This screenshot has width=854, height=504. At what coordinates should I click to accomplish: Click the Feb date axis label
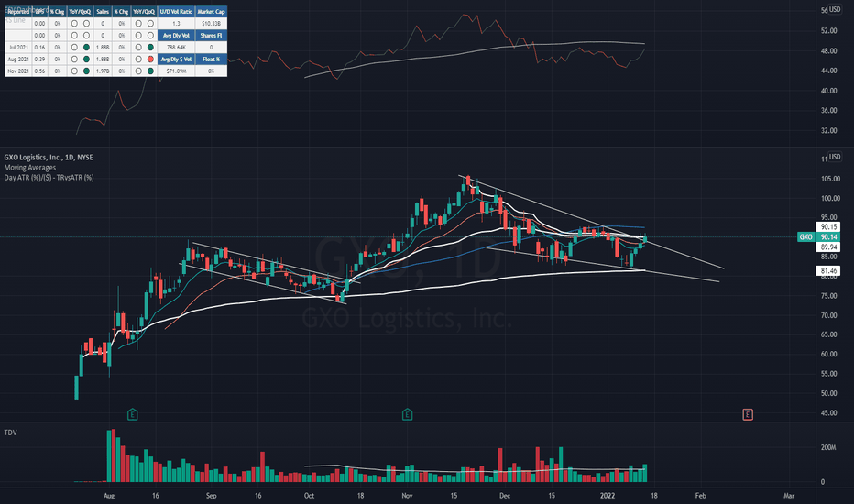point(700,496)
